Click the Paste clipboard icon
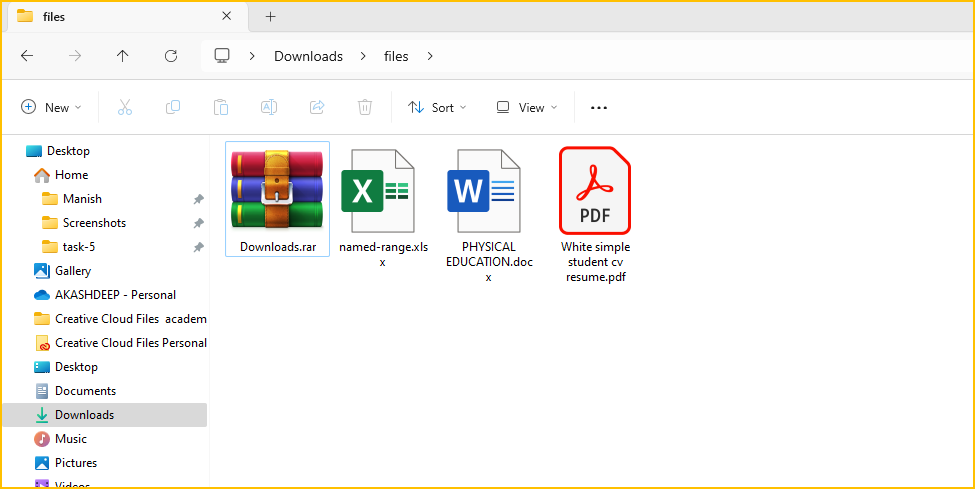This screenshot has height=489, width=975. [x=221, y=107]
